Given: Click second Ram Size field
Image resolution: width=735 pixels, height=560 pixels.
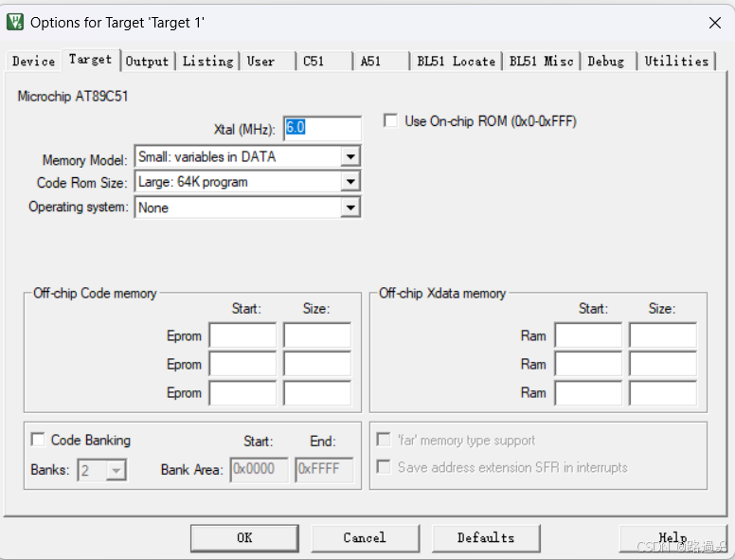Looking at the screenshot, I should pyautogui.click(x=663, y=364).
